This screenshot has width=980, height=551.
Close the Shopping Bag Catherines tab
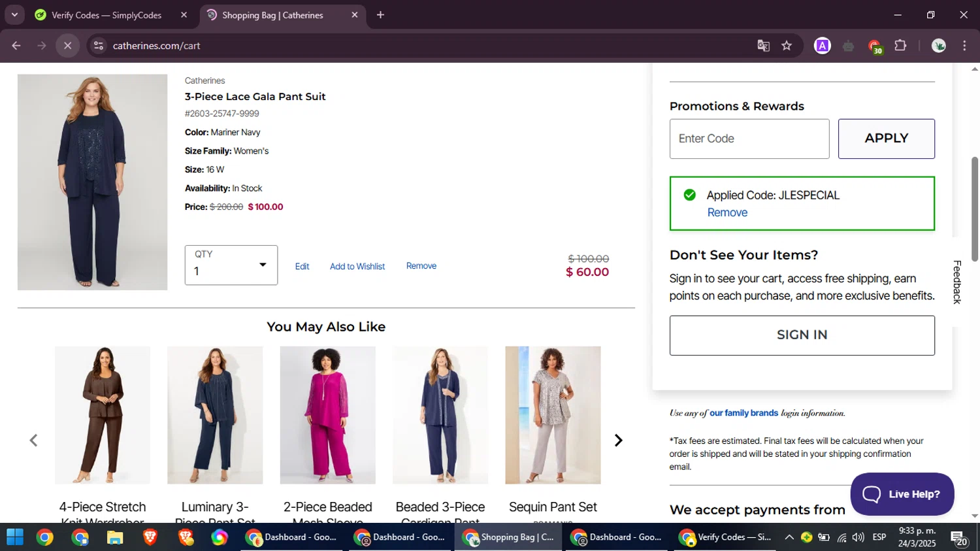tap(355, 14)
